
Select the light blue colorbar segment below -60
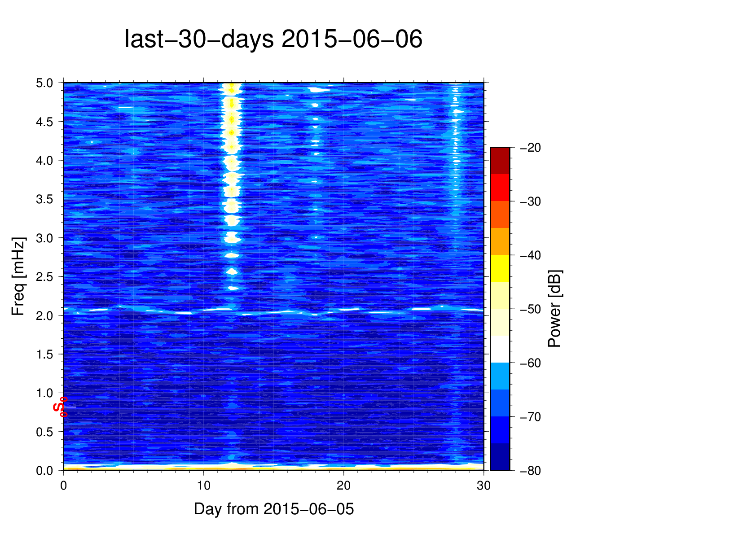click(x=500, y=376)
